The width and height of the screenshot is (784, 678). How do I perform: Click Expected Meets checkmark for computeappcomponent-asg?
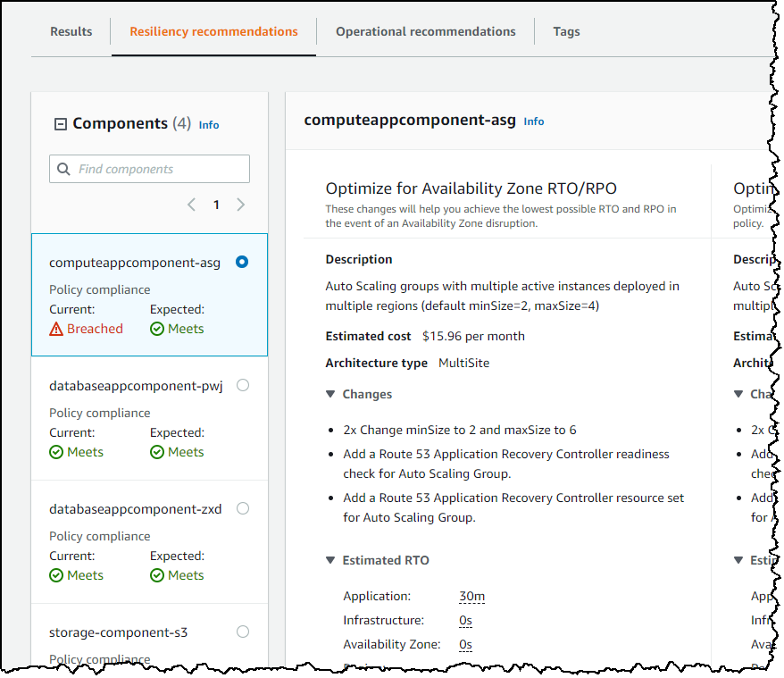click(157, 329)
